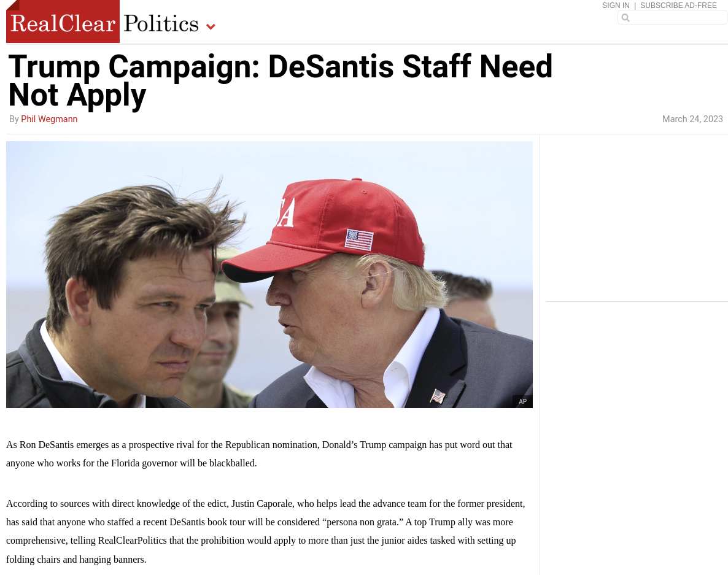Open the DeSantis and Trump article photo

coord(269,275)
